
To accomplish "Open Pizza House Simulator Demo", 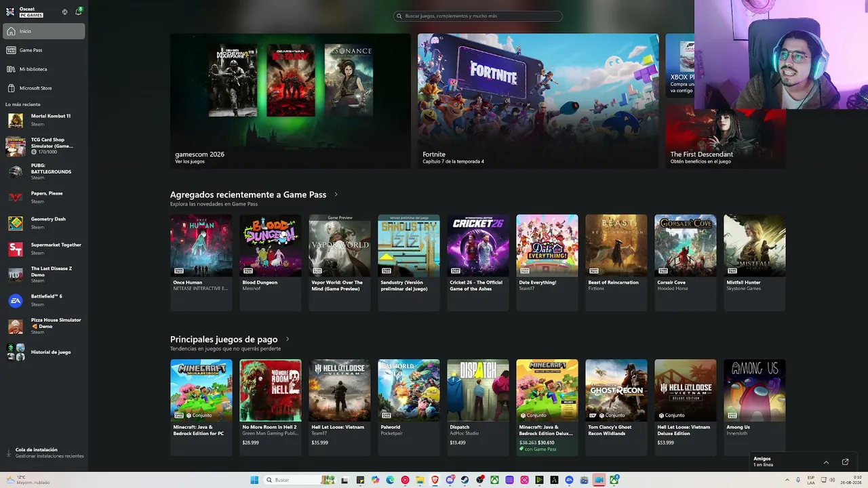I will tap(44, 326).
